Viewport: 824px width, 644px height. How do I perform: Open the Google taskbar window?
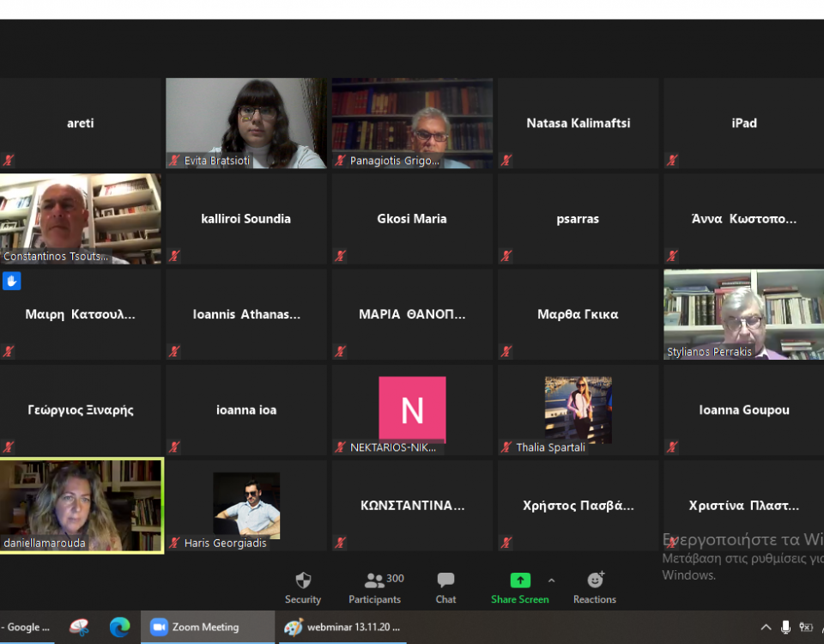pos(27,627)
